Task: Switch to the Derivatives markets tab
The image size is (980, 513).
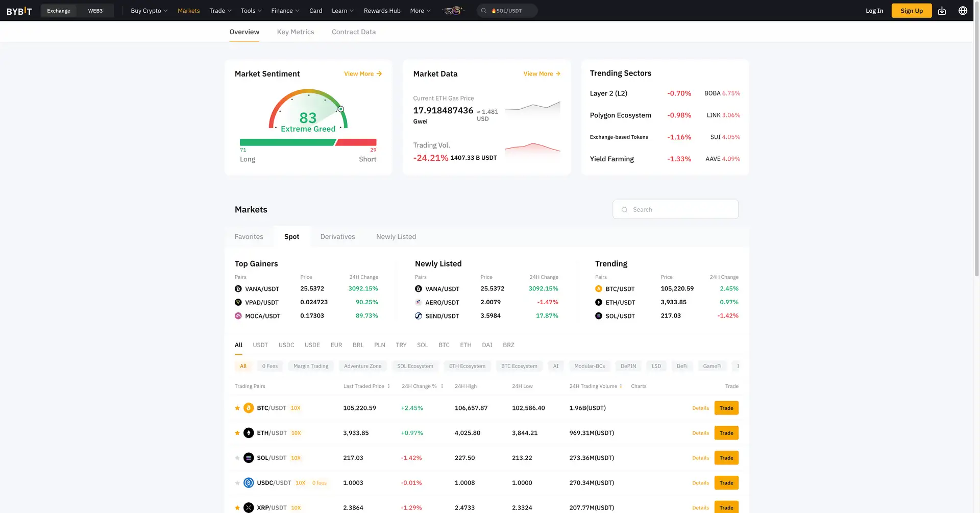Action: coord(337,237)
